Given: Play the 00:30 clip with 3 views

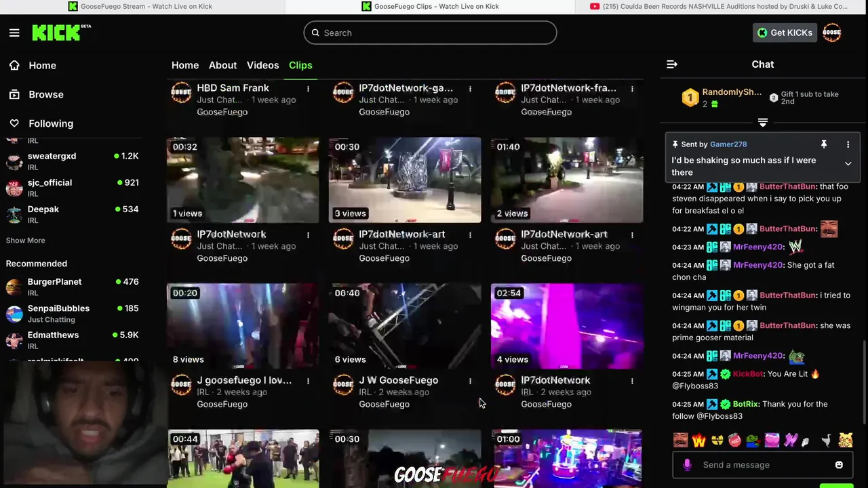Looking at the screenshot, I should click(405, 180).
